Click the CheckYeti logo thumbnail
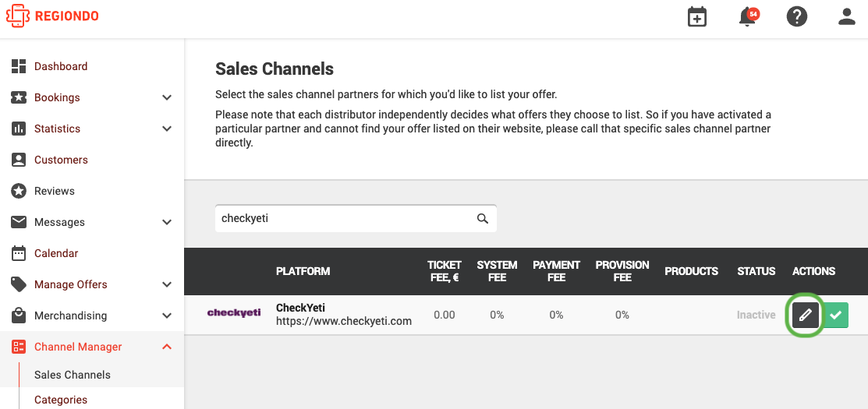Screen dimensions: 868x409 click(x=234, y=313)
